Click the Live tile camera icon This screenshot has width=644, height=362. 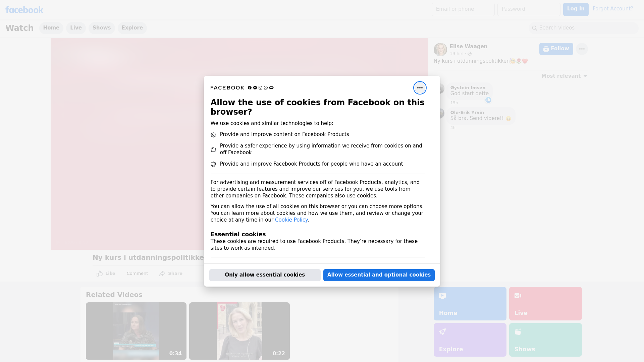click(x=518, y=296)
